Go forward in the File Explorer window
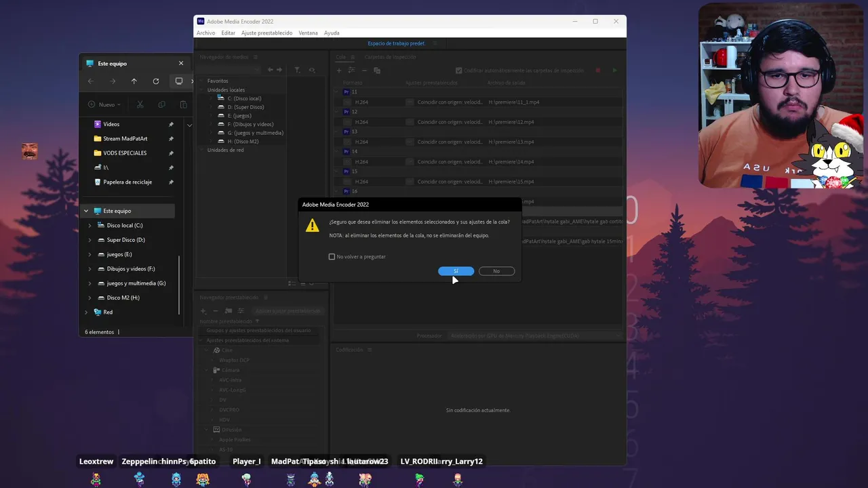Image resolution: width=868 pixels, height=488 pixels. (x=113, y=81)
